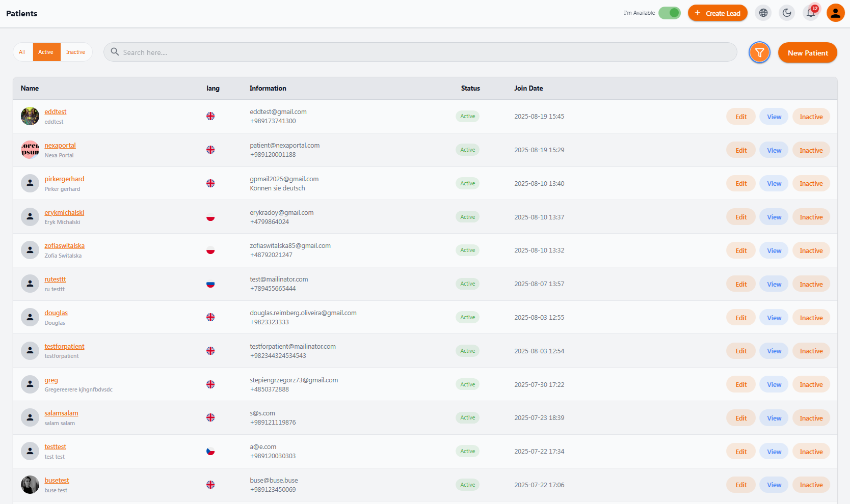The height and width of the screenshot is (504, 850).
Task: Select the Active filter tab
Action: click(46, 52)
